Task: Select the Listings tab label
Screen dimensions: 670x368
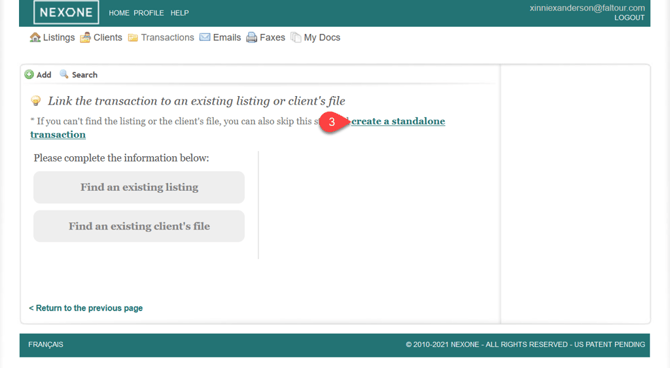Action: pos(59,38)
